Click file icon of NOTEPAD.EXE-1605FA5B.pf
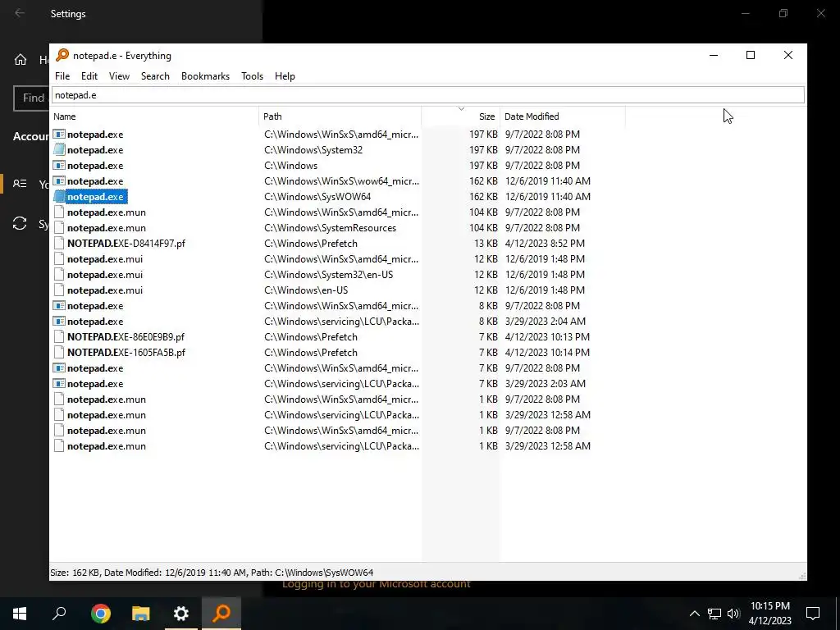The width and height of the screenshot is (840, 630). (59, 353)
